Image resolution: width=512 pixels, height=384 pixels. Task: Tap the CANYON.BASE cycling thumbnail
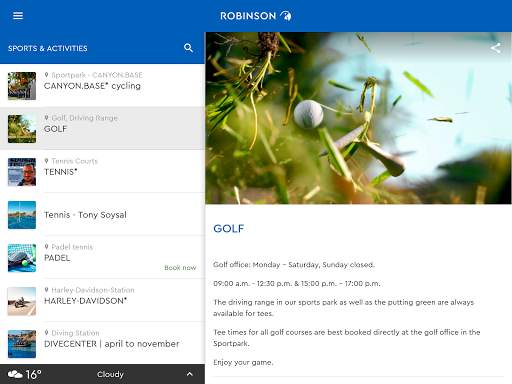[22, 86]
